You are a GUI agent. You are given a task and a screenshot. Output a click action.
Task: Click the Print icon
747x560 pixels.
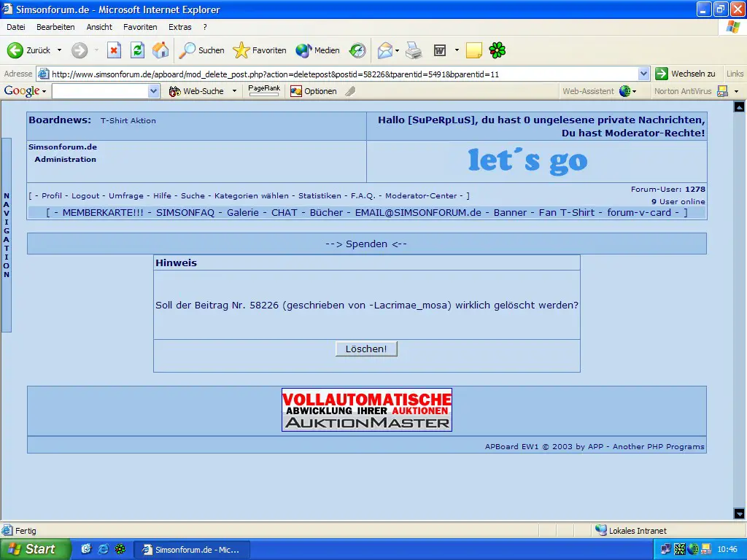coord(414,50)
